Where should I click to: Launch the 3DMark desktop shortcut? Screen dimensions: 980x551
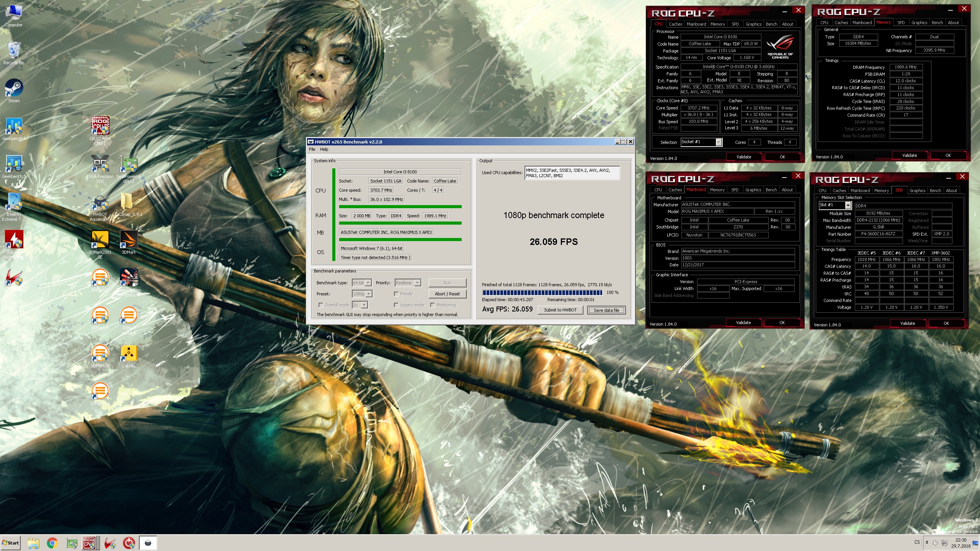pos(129,243)
